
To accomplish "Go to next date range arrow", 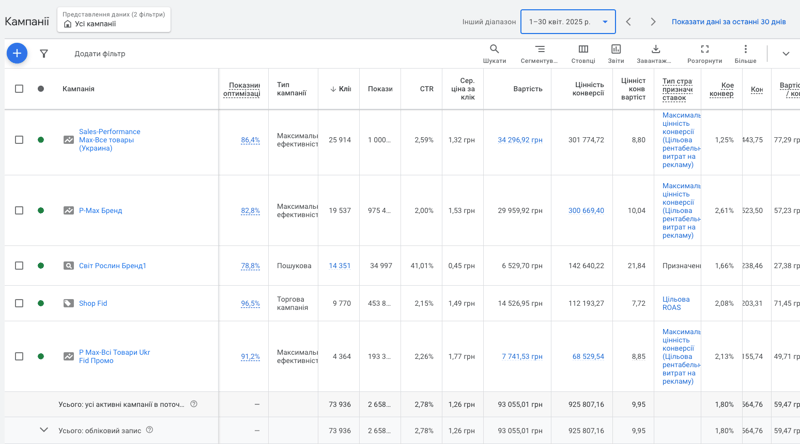I will coord(653,22).
